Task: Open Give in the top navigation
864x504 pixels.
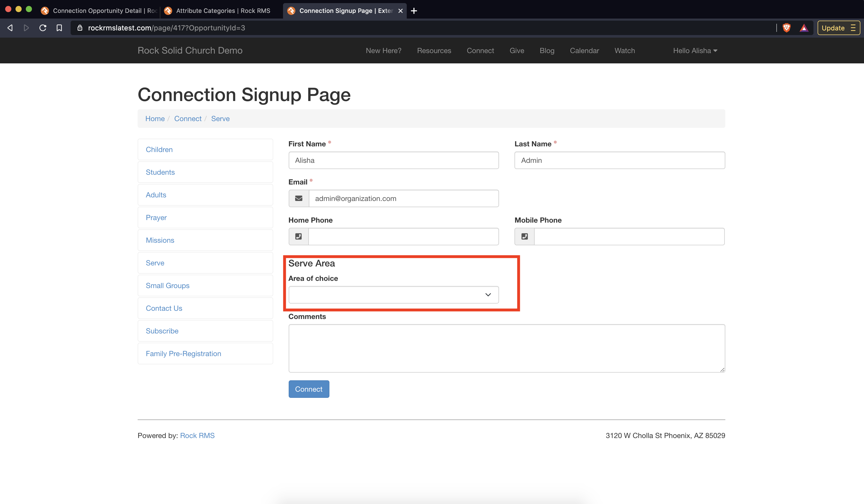Action: [517, 51]
